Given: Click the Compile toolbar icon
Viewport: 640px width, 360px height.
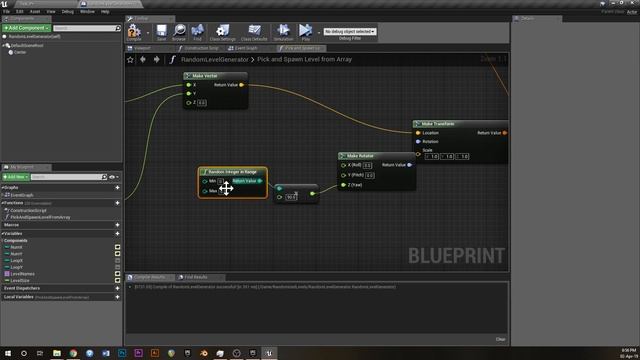Looking at the screenshot, I should [x=134, y=32].
